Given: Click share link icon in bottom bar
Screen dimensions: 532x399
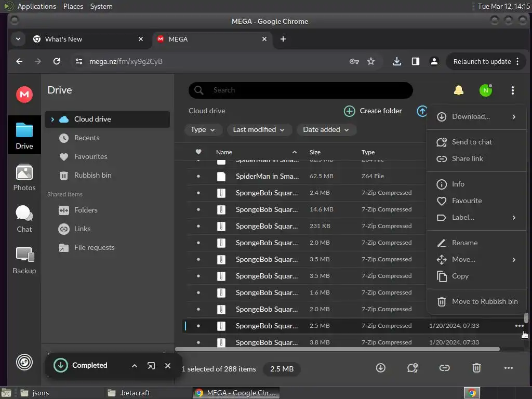Looking at the screenshot, I should pos(445,368).
